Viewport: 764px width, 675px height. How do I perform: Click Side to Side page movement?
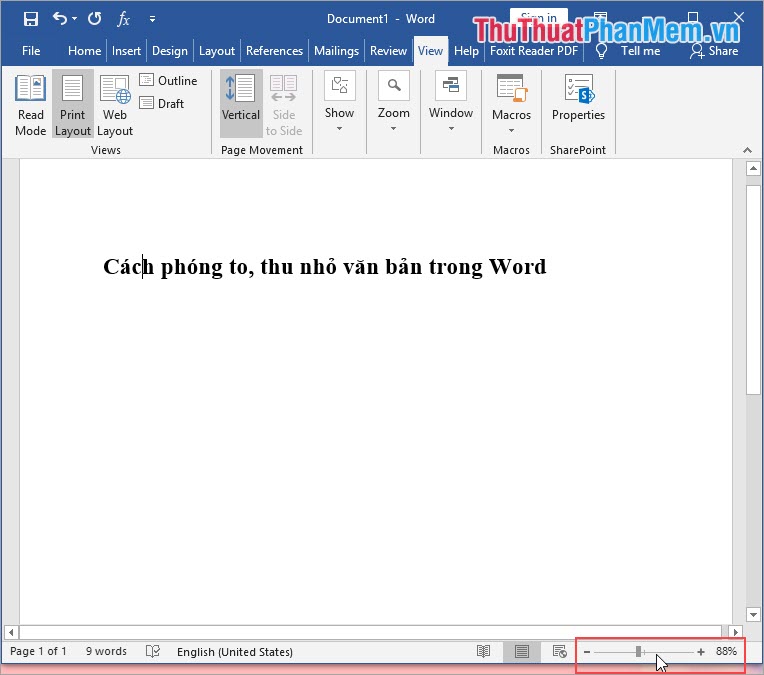284,105
